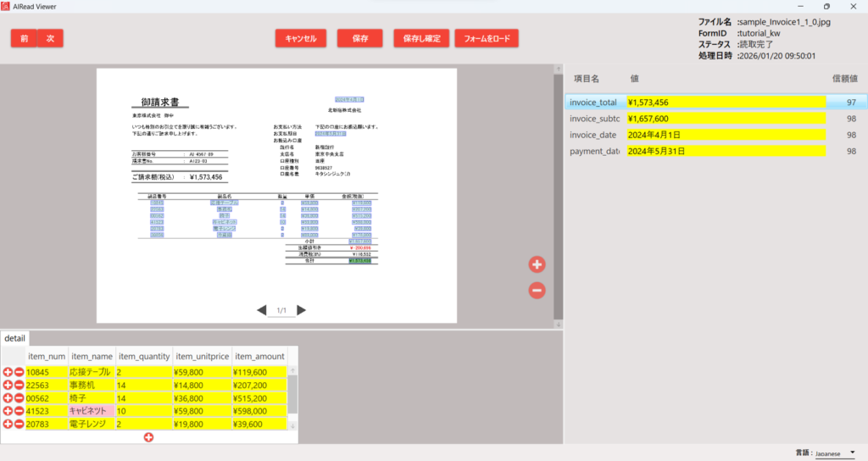Go to next page with right arrow
The height and width of the screenshot is (461, 868).
coord(301,311)
